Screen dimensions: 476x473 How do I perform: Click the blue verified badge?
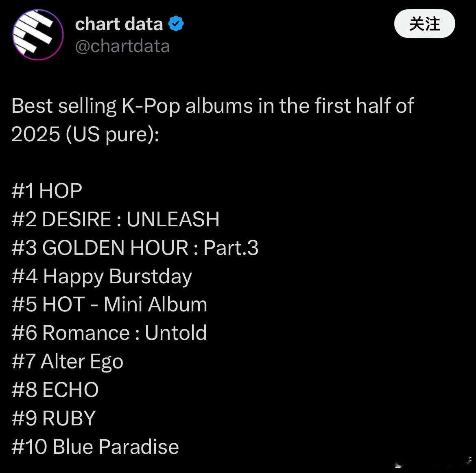pos(176,24)
